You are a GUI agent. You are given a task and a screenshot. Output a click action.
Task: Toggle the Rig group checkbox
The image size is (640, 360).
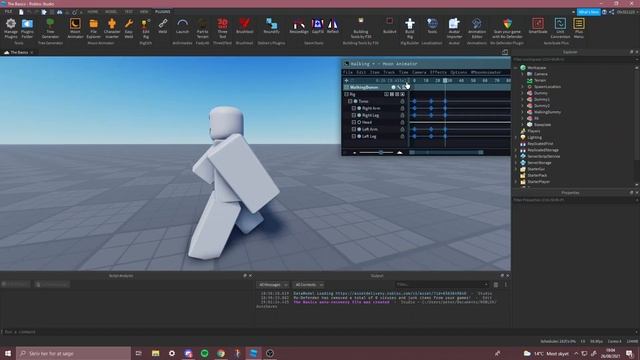347,94
